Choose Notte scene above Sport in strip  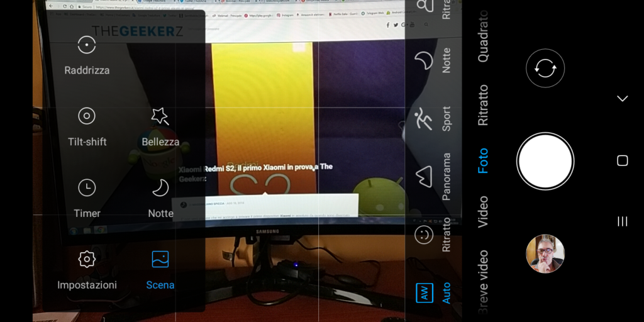(433, 61)
